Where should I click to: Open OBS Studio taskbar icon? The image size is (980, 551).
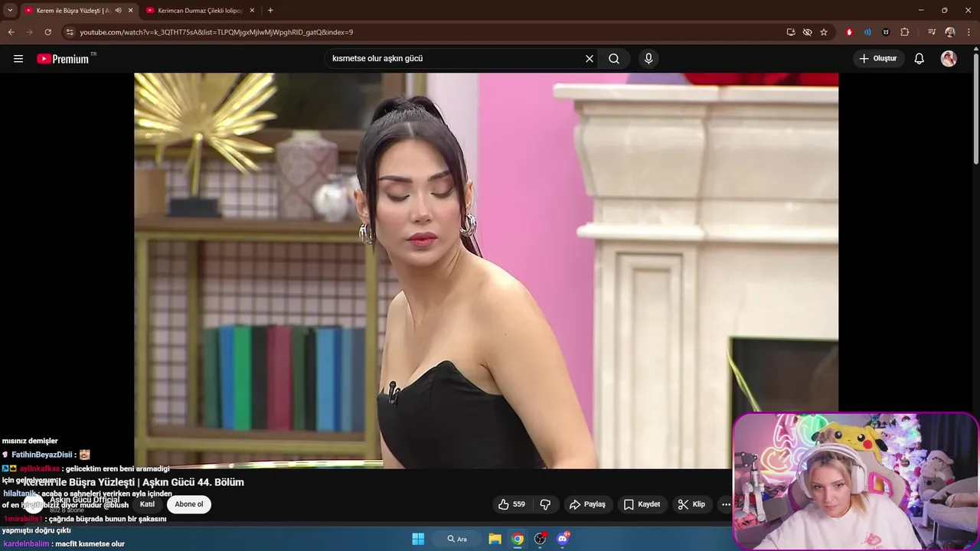point(540,539)
